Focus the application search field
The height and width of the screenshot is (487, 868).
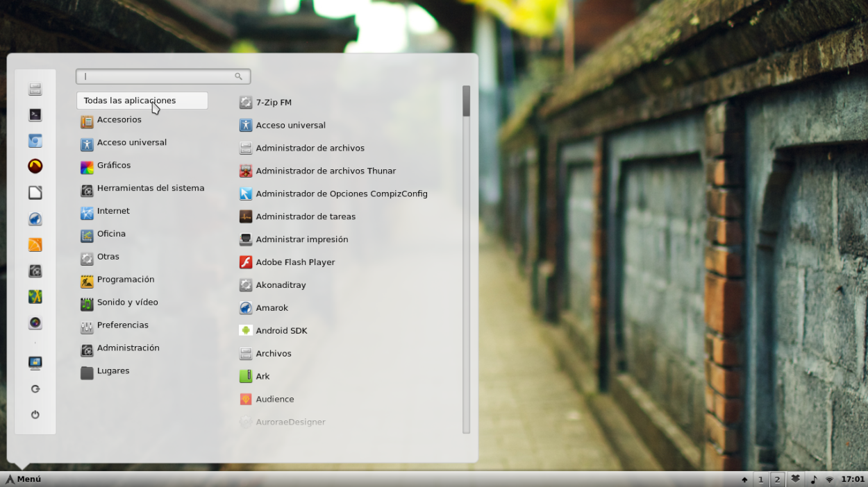[x=163, y=76]
